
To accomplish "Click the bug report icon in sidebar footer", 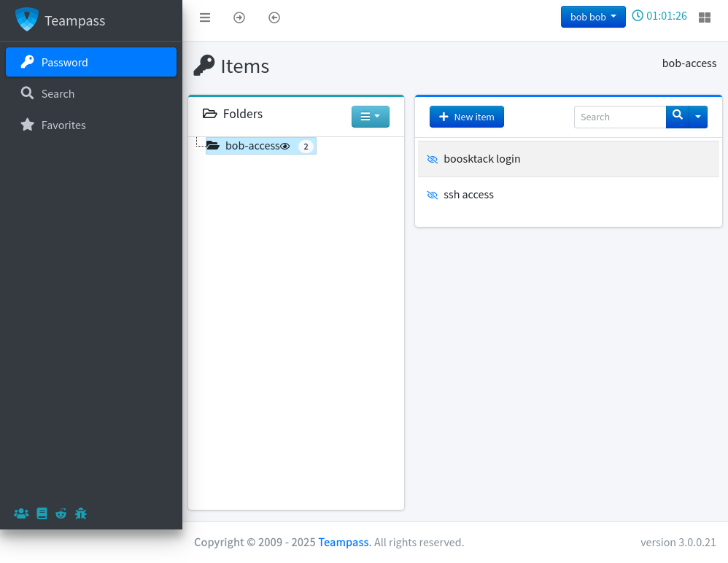I will (81, 513).
